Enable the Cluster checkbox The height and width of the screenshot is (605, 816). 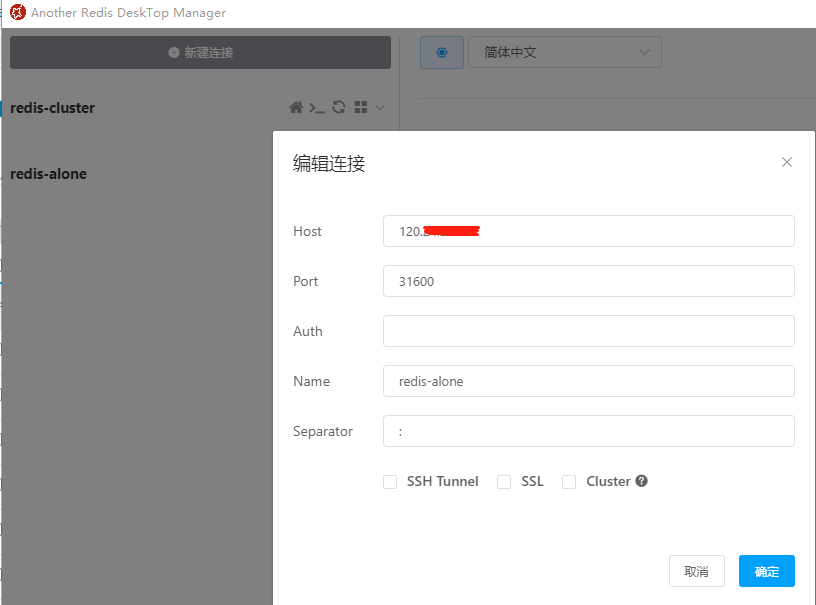click(x=569, y=481)
